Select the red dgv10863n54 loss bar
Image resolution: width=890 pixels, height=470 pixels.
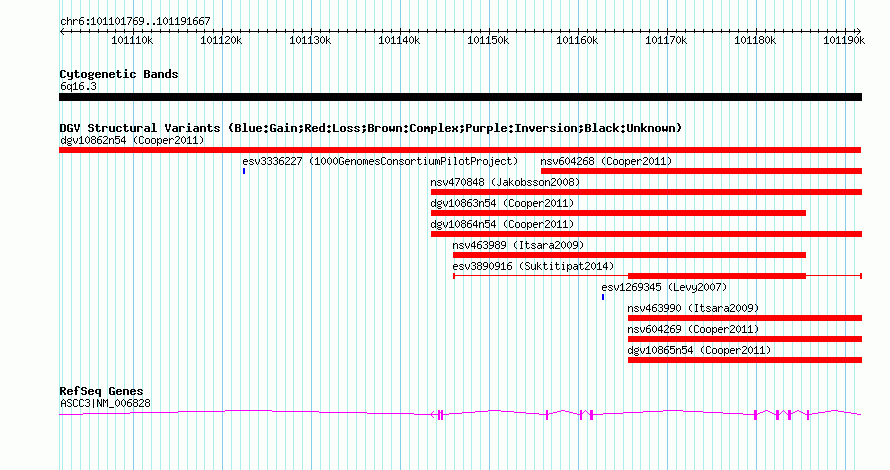point(618,213)
